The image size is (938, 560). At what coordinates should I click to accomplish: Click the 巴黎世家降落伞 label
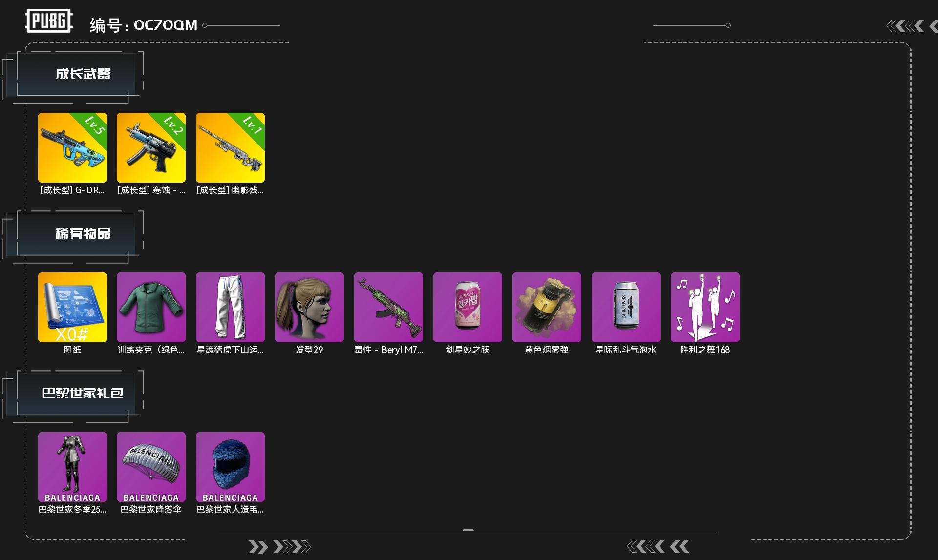pyautogui.click(x=151, y=510)
